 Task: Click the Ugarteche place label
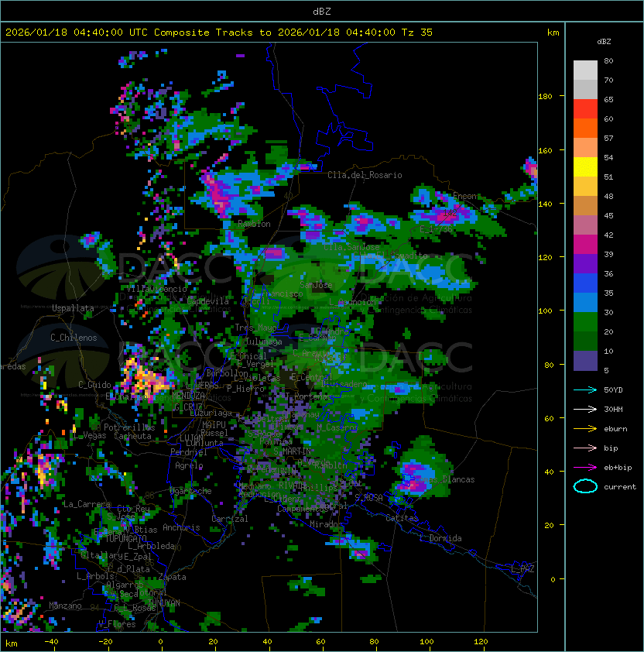[x=191, y=491]
